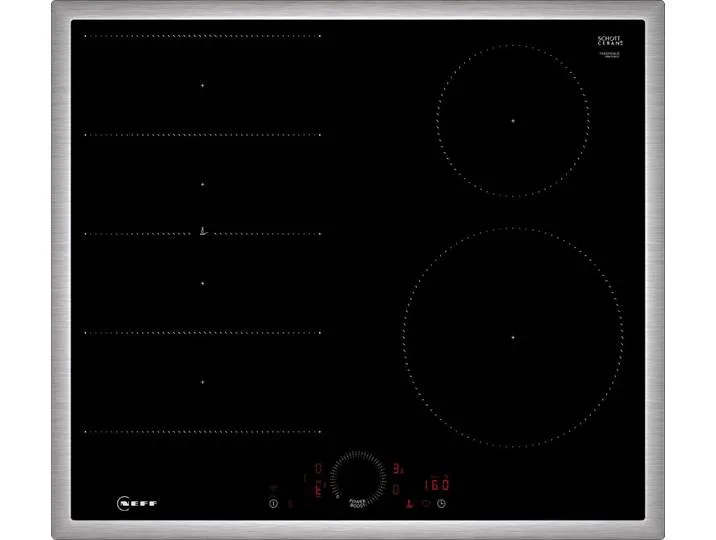
Task: Select the zone display showing 3
Action: tap(398, 468)
